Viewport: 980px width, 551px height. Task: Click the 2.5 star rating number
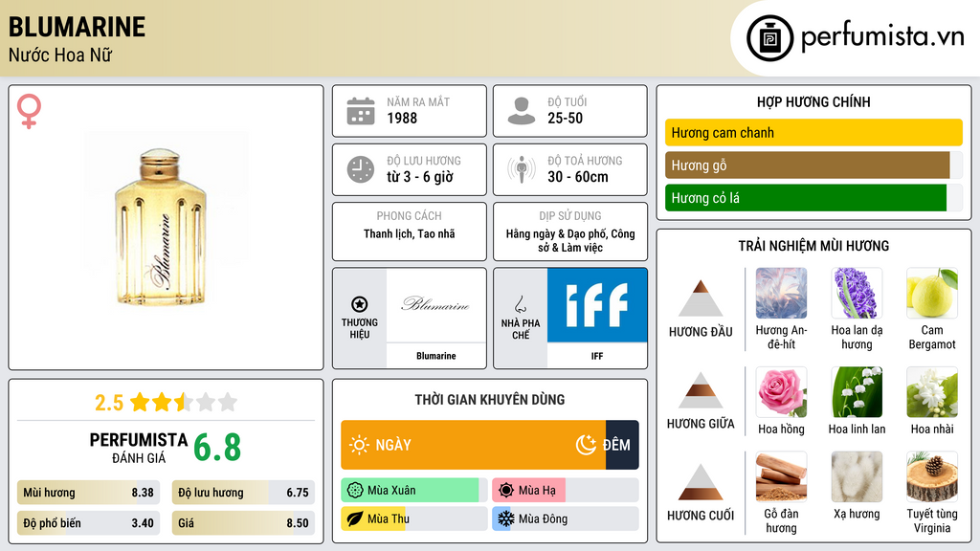pos(109,403)
